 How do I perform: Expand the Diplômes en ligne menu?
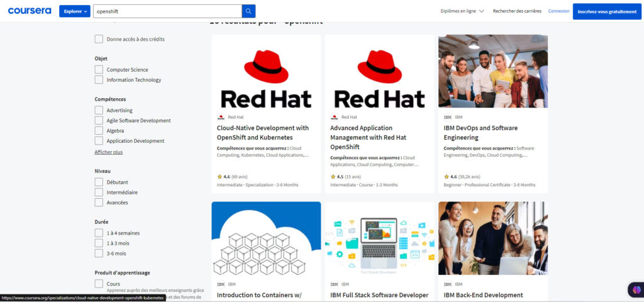[x=462, y=11]
